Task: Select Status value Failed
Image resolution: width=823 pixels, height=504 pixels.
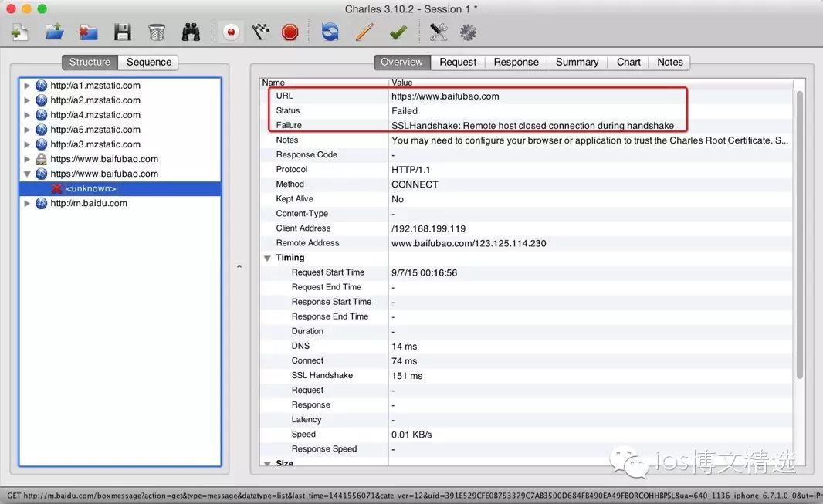Action: point(404,110)
